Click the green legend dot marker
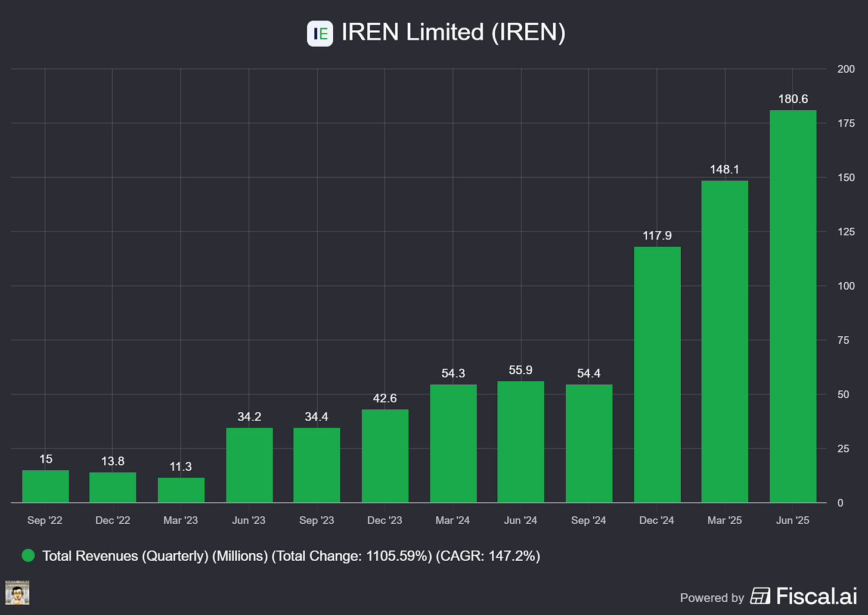 28,555
